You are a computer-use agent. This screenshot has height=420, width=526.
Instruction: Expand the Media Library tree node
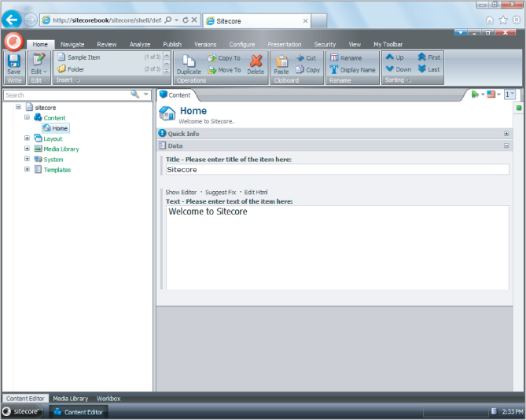coord(27,149)
